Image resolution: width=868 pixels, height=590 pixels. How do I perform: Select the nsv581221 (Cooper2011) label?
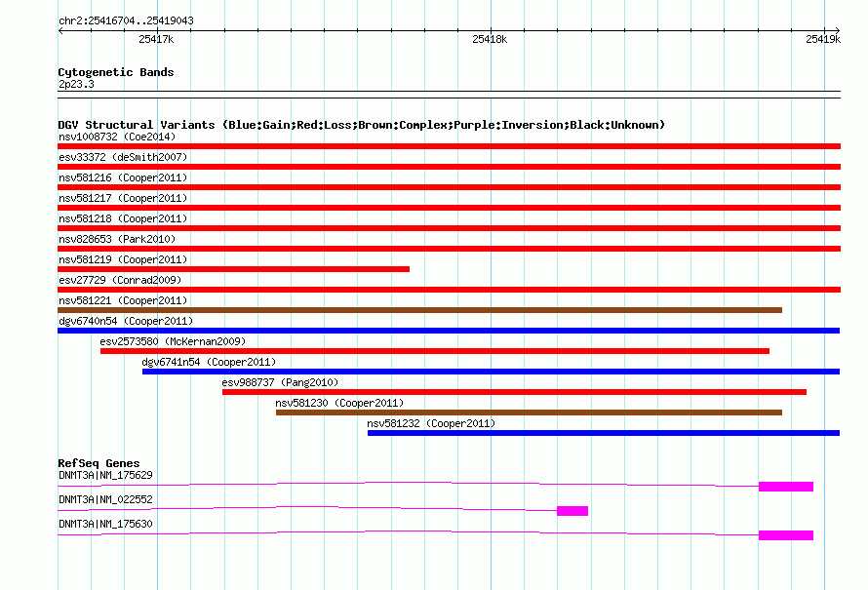tap(123, 300)
